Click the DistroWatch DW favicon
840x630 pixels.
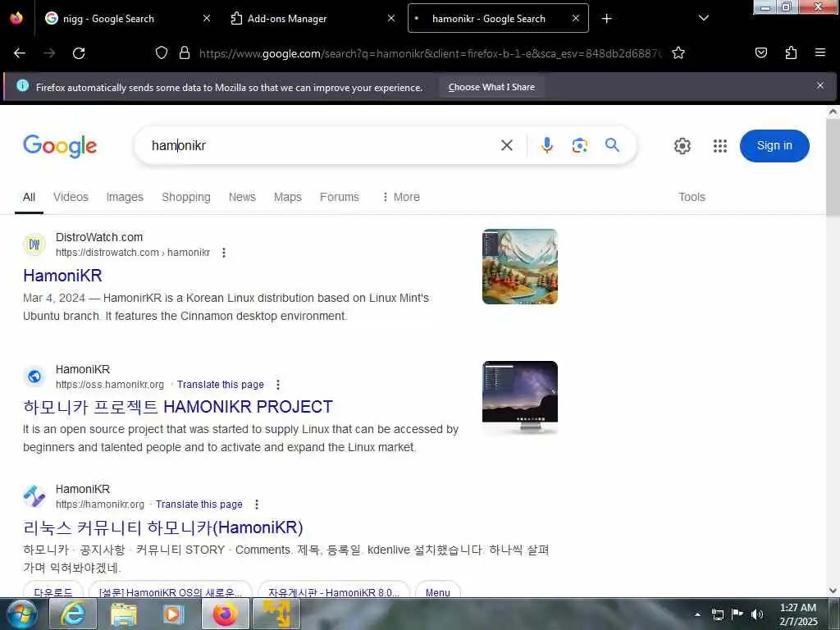pyautogui.click(x=34, y=244)
